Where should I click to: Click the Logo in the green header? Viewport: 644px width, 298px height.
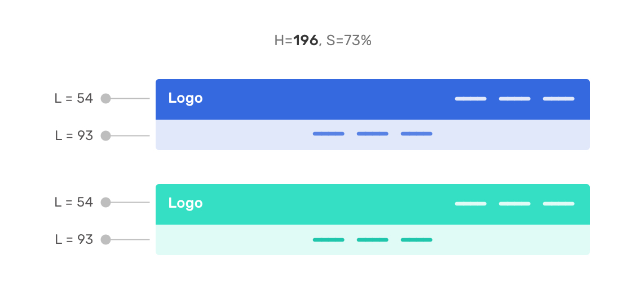(x=185, y=203)
